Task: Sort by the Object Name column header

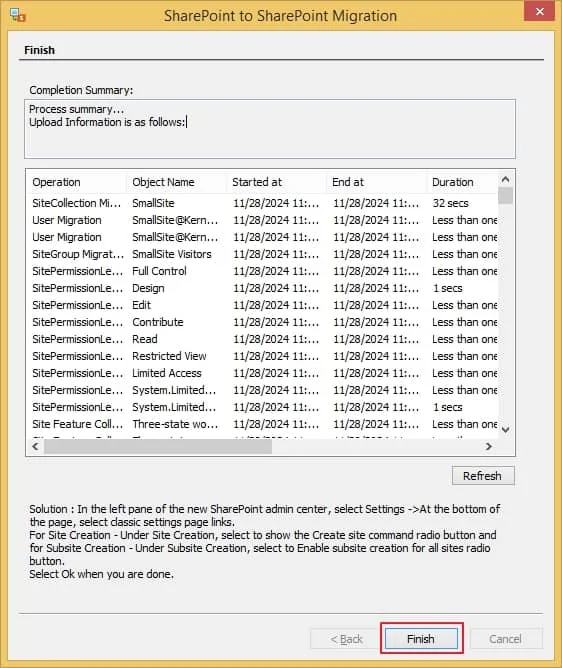Action: 176,182
